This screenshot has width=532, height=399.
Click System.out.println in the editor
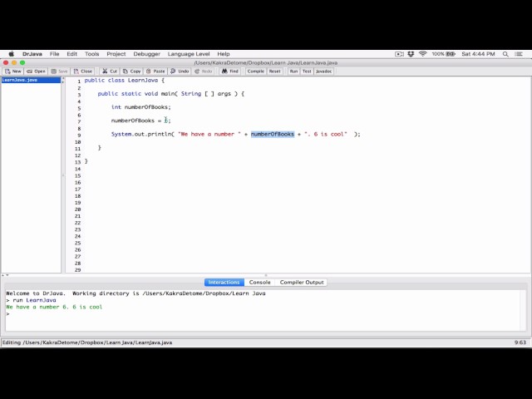(141, 134)
